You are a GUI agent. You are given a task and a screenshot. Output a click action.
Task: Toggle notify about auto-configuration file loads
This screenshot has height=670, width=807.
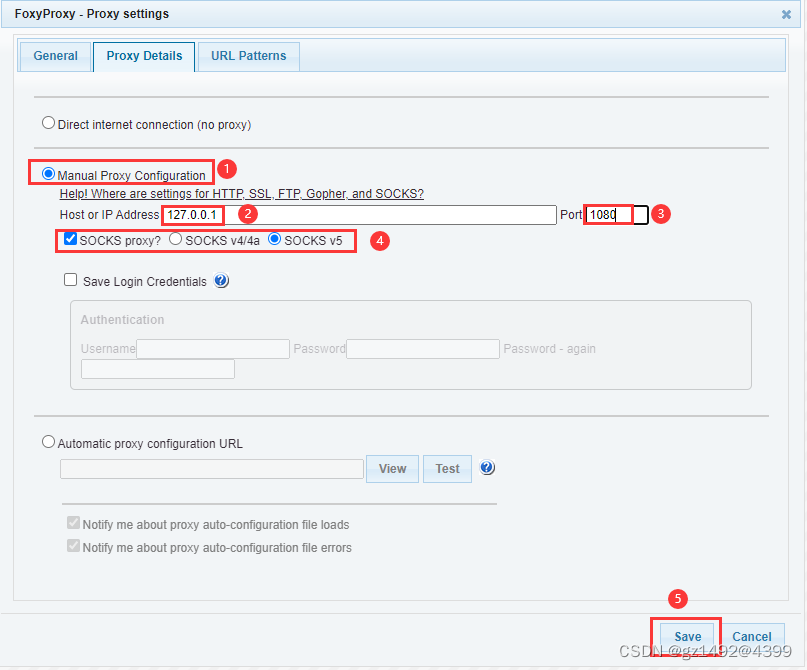74,523
